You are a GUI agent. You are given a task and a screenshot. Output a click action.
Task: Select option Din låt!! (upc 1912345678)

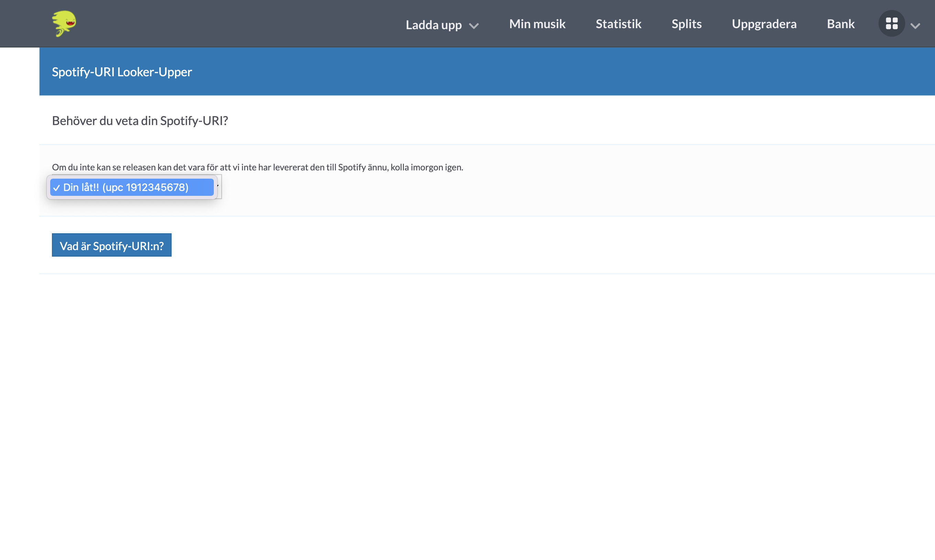click(x=132, y=187)
